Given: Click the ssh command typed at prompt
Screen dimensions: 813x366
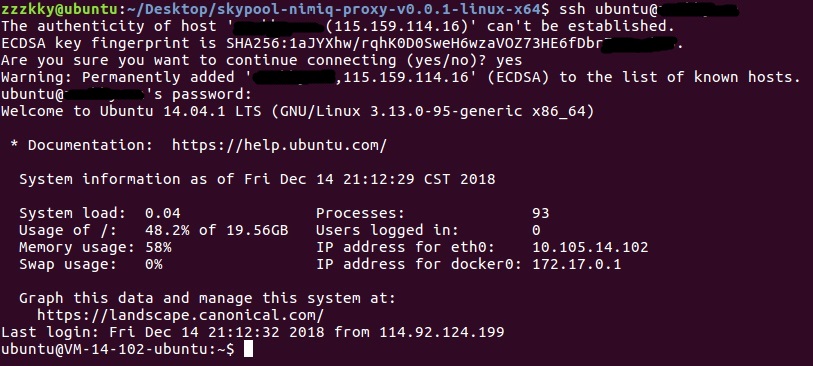Looking at the screenshot, I should click(x=644, y=9).
